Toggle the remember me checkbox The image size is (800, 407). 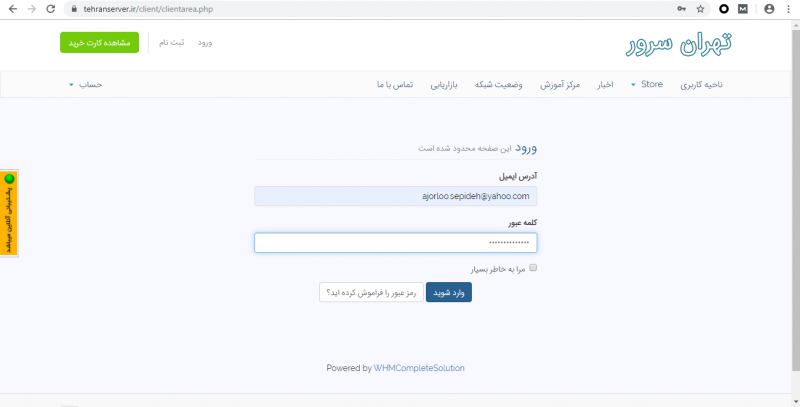[533, 268]
